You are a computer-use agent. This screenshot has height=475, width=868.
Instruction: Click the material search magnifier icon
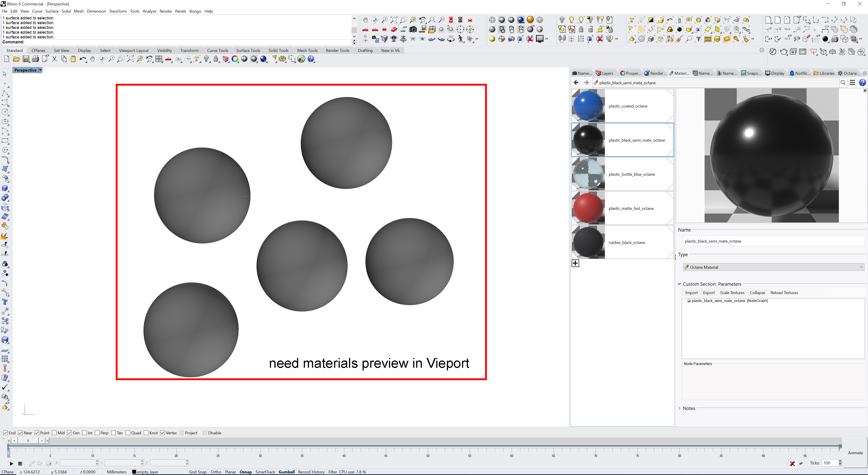[x=843, y=83]
